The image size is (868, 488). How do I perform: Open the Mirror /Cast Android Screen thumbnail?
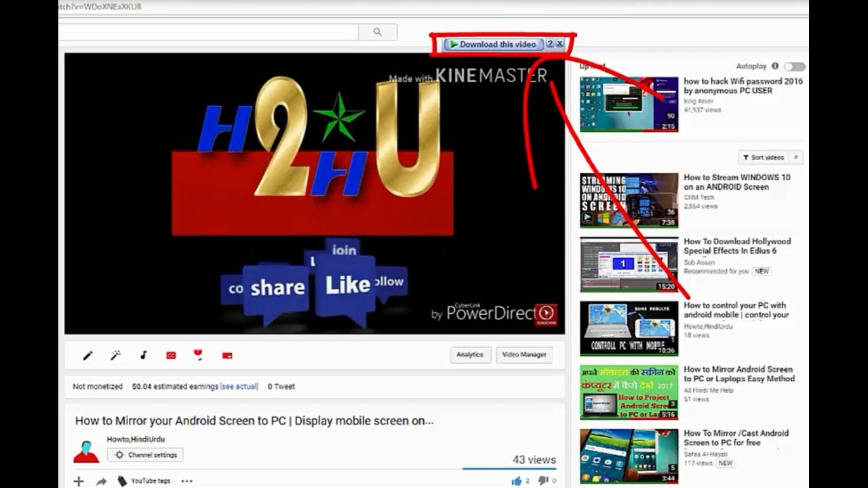629,456
